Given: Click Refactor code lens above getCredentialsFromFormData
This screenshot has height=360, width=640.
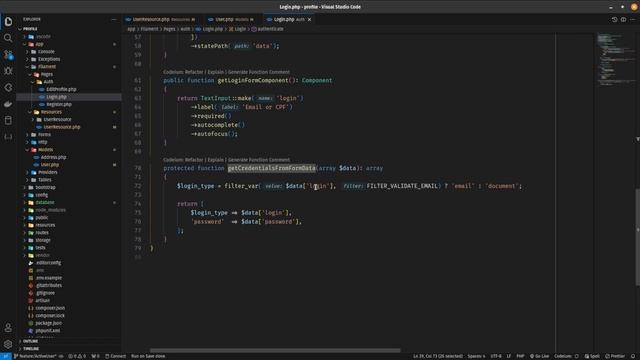Looking at the screenshot, I should pos(194,160).
